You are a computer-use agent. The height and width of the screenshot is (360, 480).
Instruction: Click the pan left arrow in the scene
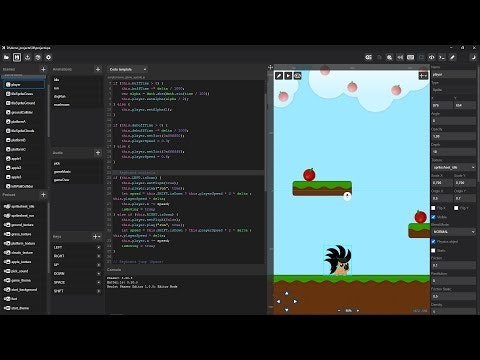pos(278,301)
